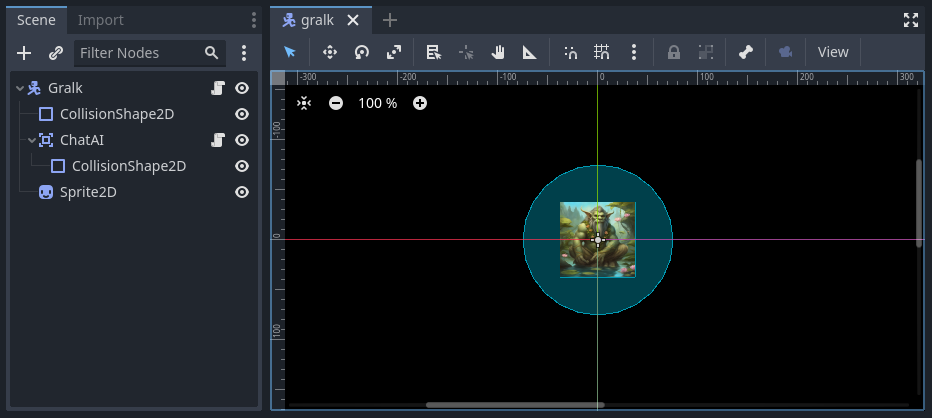Switch to the Import tab
This screenshot has width=932, height=418.
tap(101, 20)
